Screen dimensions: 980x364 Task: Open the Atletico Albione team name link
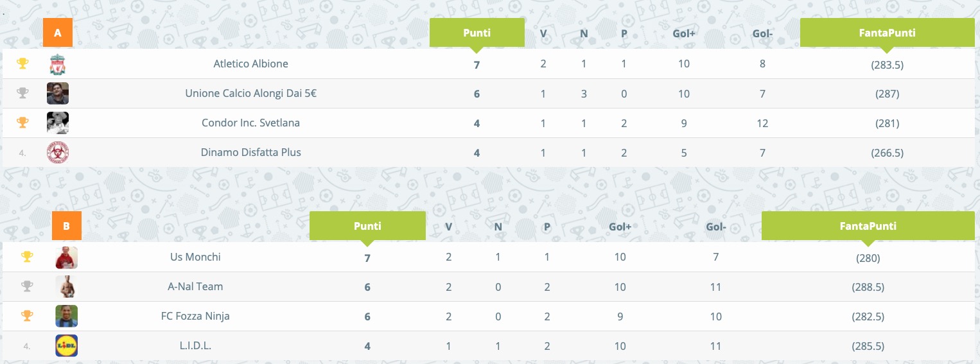pyautogui.click(x=250, y=64)
